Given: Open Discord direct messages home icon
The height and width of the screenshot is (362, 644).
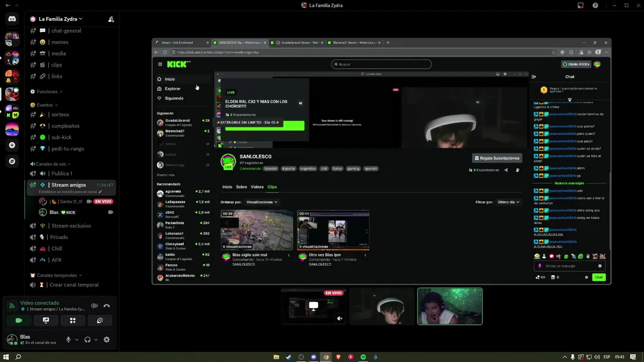Looking at the screenshot, I should 12,19.
